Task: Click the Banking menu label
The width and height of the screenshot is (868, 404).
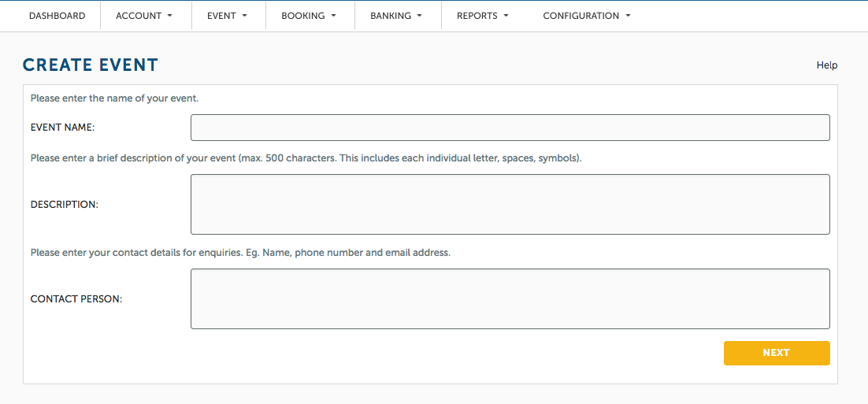Action: [391, 16]
